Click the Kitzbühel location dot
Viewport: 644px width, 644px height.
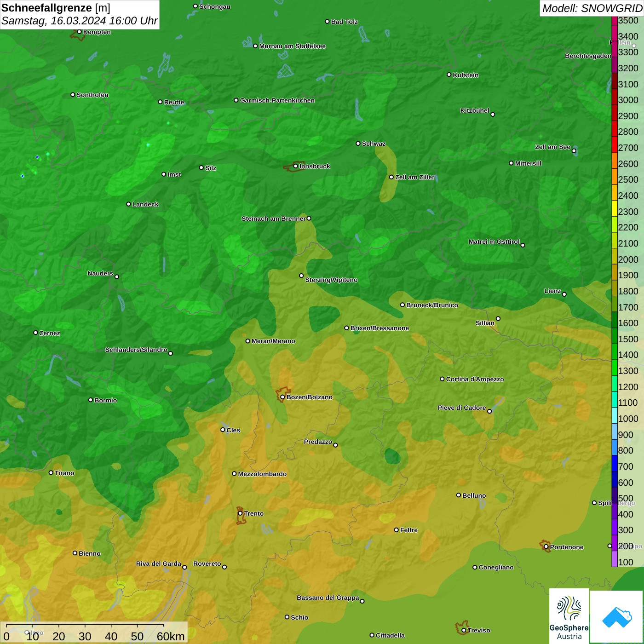point(493,114)
